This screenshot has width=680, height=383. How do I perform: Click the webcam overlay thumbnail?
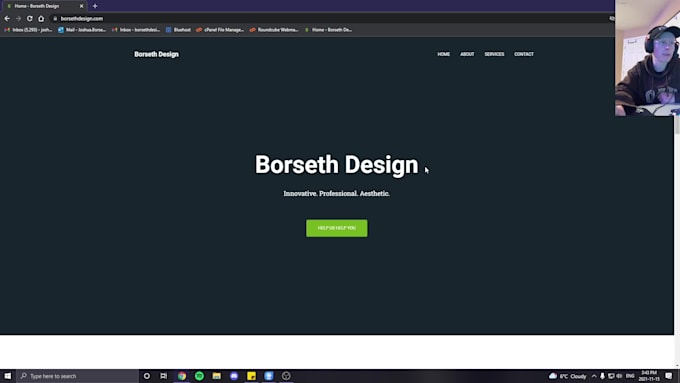(647, 58)
